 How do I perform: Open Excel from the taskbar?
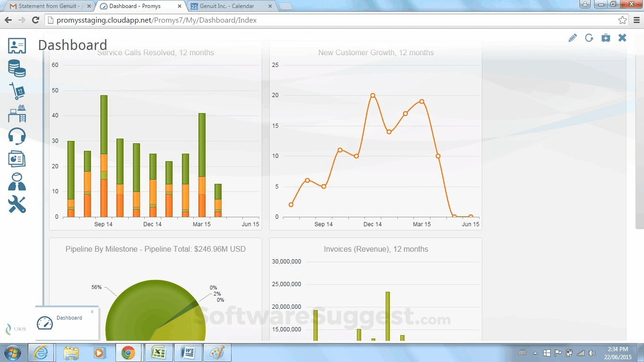point(158,353)
